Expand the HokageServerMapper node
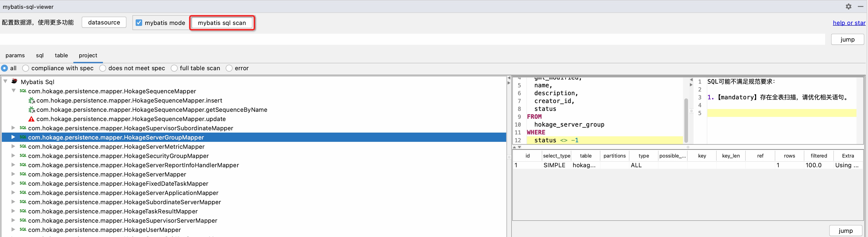The image size is (868, 237). click(x=13, y=174)
